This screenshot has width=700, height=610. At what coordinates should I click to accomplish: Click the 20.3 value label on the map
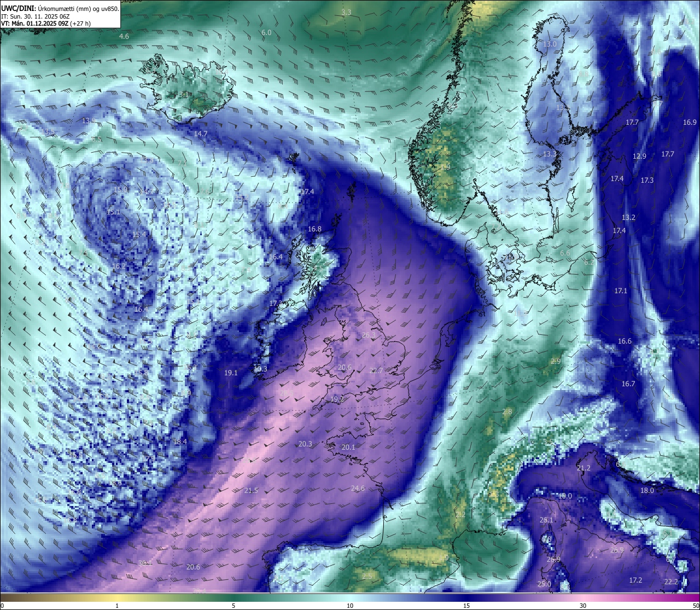pyautogui.click(x=305, y=444)
